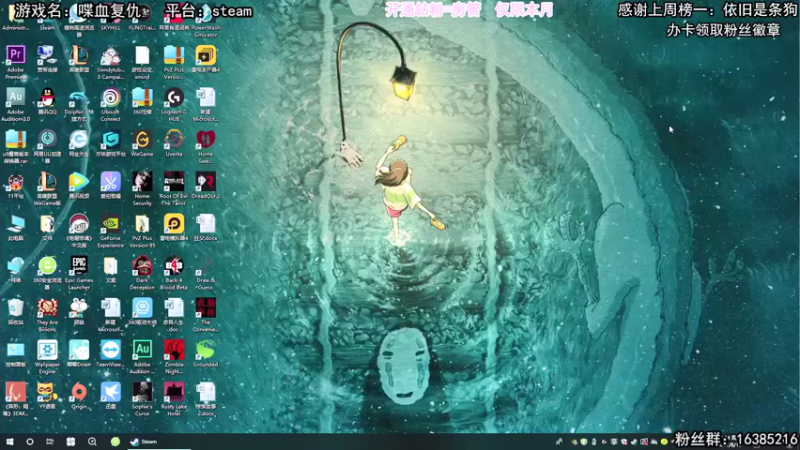Open Xunlei blue bird download icon
The image size is (800, 450).
click(x=110, y=398)
